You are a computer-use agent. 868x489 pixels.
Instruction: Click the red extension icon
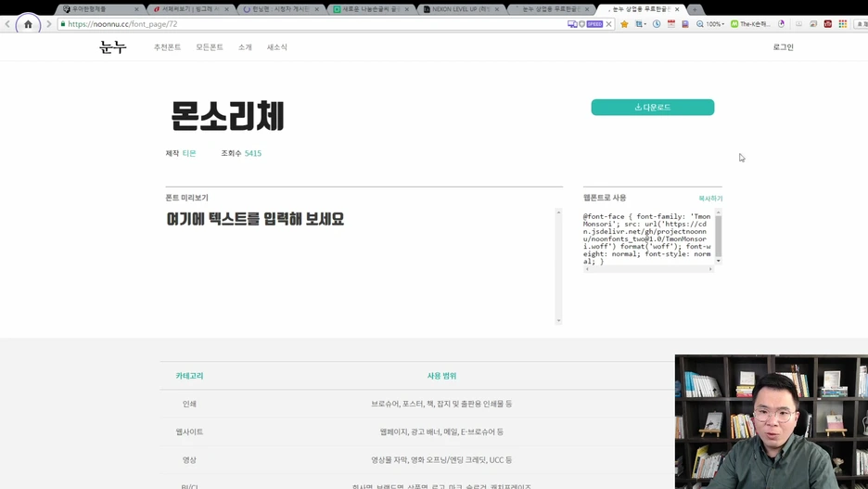(x=827, y=24)
